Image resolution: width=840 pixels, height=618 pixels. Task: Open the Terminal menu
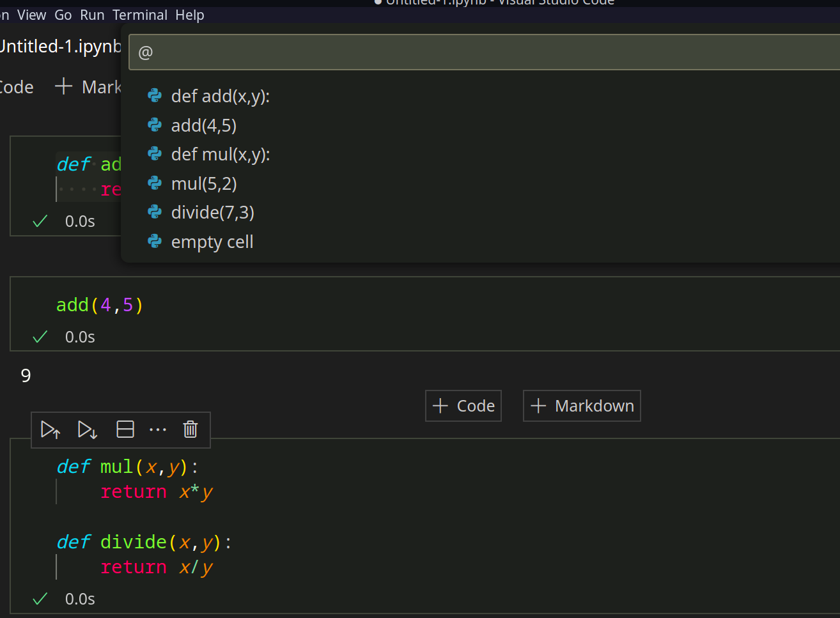point(139,15)
